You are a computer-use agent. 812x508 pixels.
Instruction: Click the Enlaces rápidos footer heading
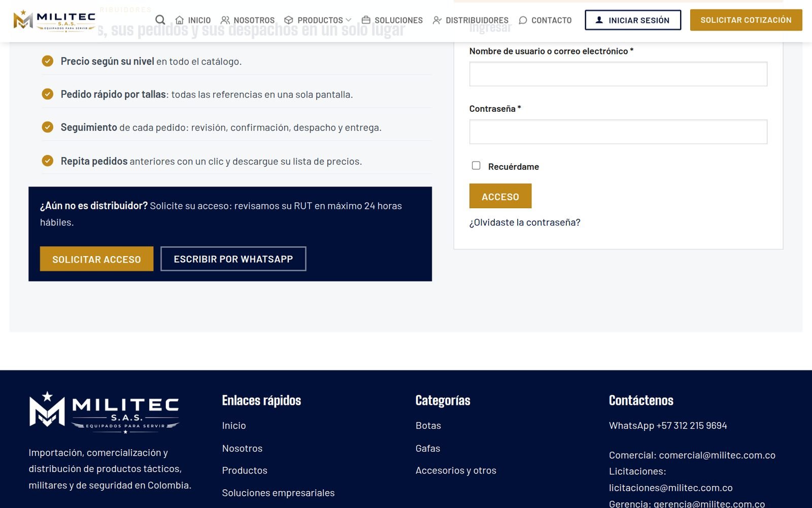click(x=261, y=401)
